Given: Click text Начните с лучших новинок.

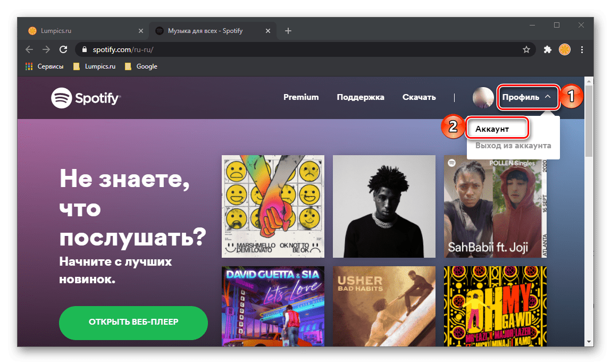Looking at the screenshot, I should tap(115, 270).
